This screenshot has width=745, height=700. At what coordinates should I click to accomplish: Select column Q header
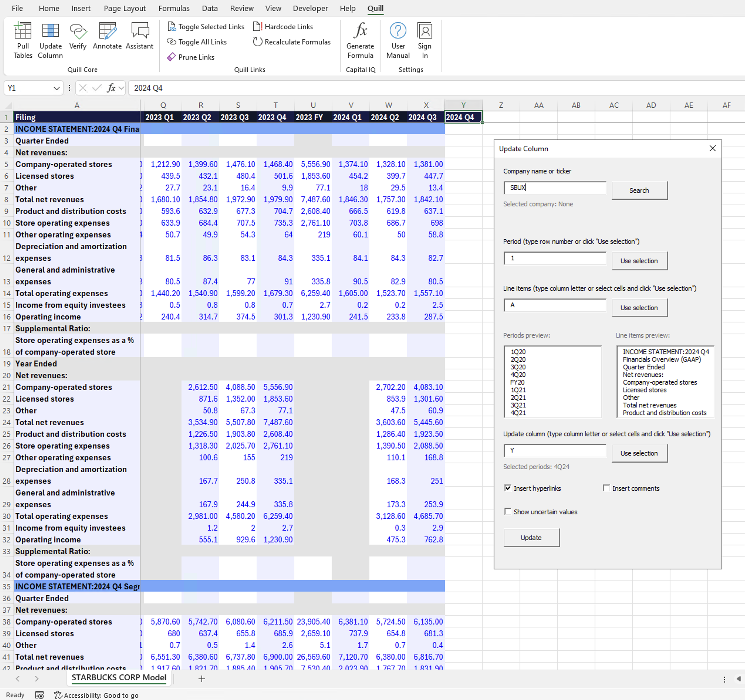(163, 105)
